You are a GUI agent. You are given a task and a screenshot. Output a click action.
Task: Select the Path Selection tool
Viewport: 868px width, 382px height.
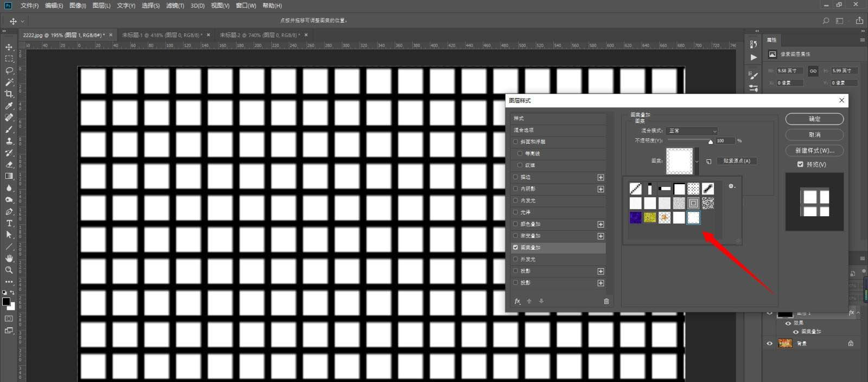tap(9, 235)
